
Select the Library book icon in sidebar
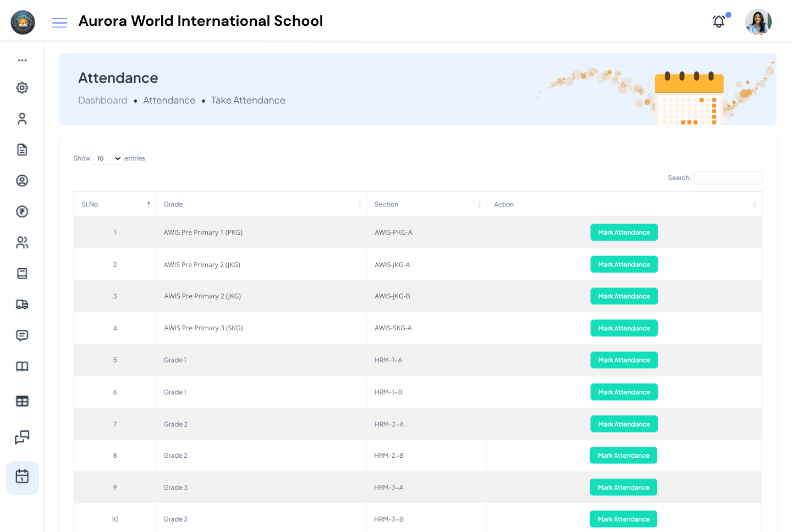tap(22, 366)
